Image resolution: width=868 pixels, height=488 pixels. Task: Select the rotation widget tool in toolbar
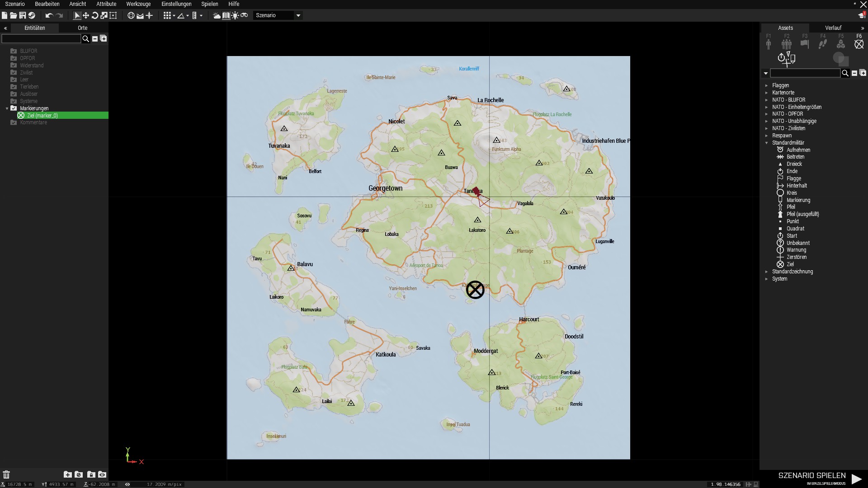click(x=95, y=15)
